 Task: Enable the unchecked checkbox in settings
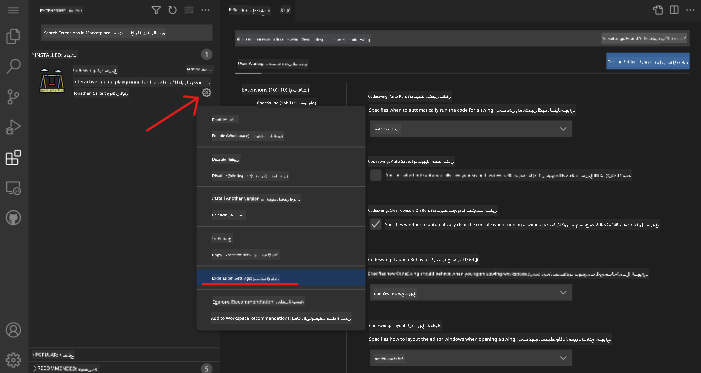(x=376, y=175)
